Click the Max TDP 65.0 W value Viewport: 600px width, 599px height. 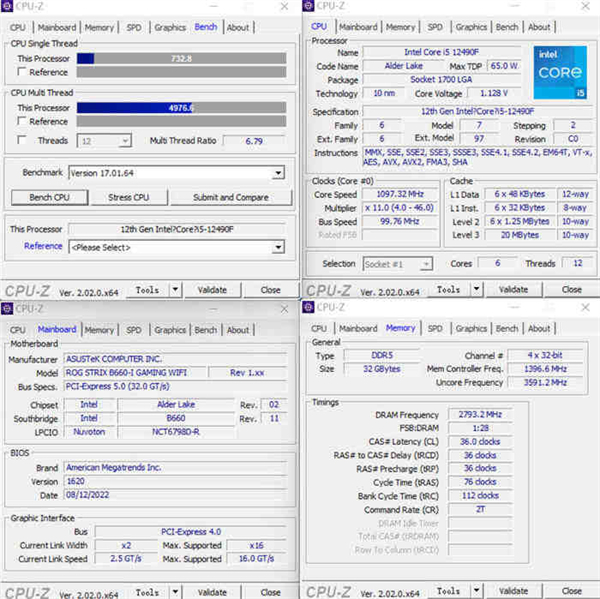click(504, 66)
